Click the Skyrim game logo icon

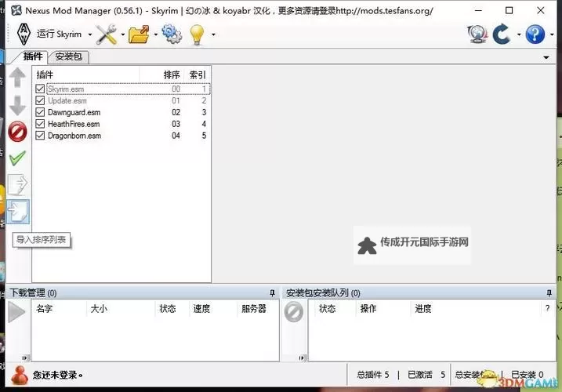click(24, 34)
